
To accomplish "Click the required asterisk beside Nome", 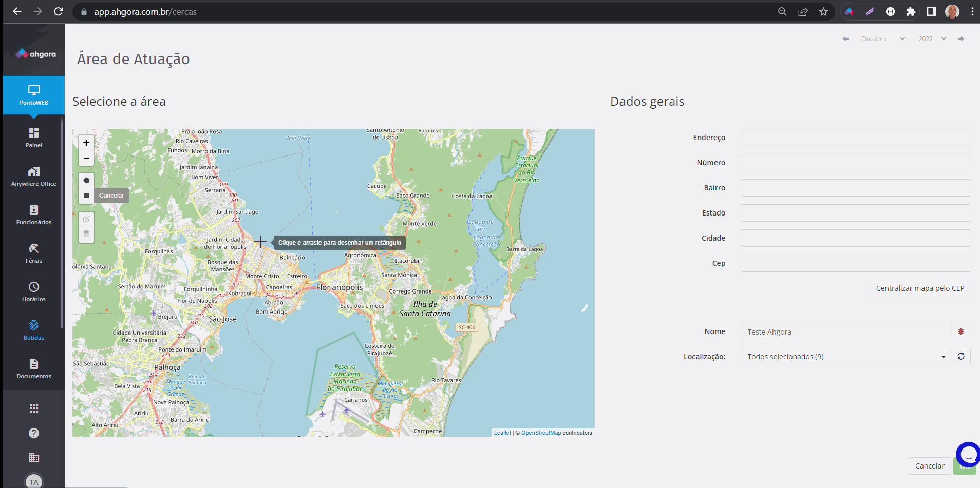I will click(x=961, y=331).
